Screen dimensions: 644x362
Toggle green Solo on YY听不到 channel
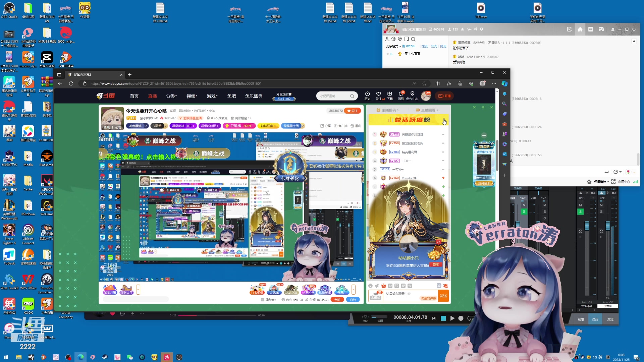click(x=580, y=212)
